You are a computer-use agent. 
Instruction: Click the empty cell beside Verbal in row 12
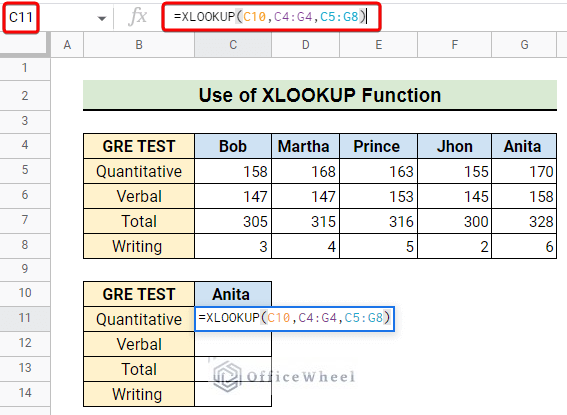point(233,344)
